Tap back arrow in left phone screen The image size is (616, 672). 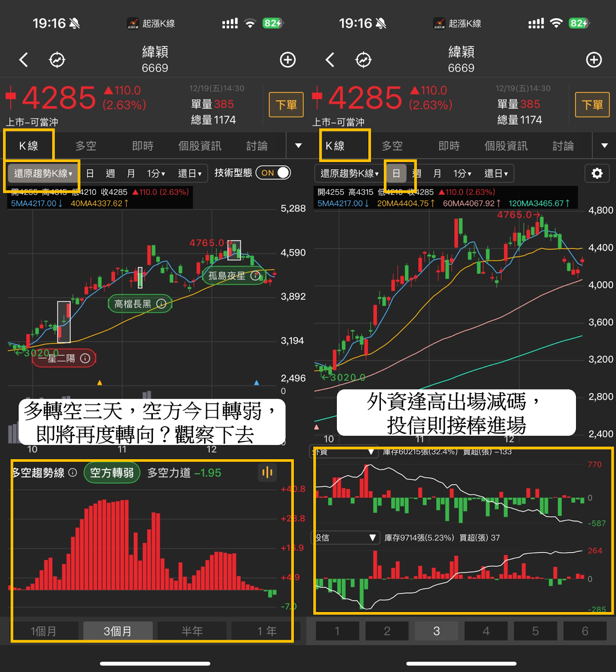click(24, 60)
